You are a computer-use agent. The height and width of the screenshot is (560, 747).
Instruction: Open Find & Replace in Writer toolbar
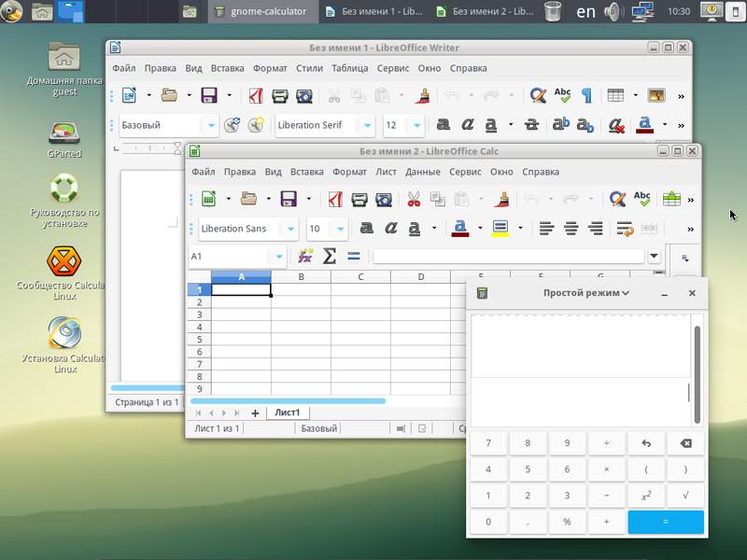[x=538, y=96]
